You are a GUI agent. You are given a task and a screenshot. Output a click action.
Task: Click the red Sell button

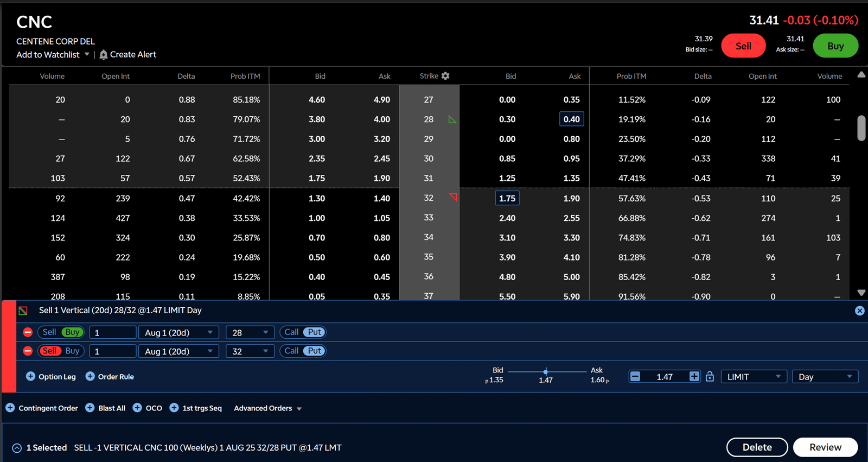pos(743,46)
